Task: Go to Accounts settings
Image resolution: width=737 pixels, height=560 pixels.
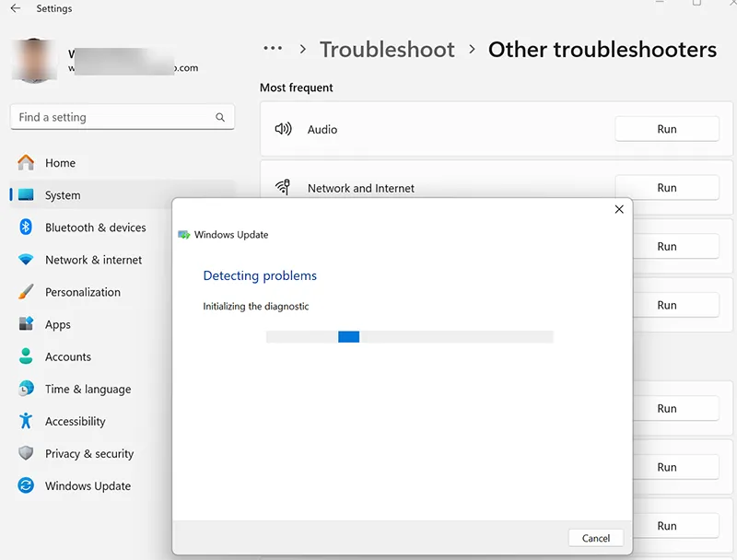Action: 90,357
